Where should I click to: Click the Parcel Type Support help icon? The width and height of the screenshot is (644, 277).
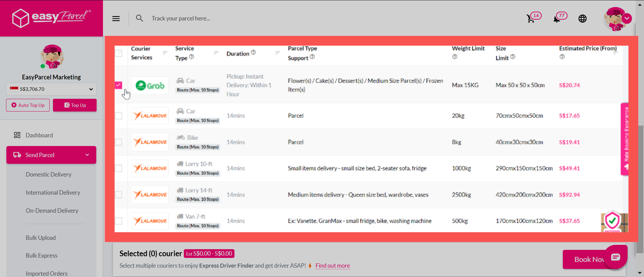coord(312,57)
